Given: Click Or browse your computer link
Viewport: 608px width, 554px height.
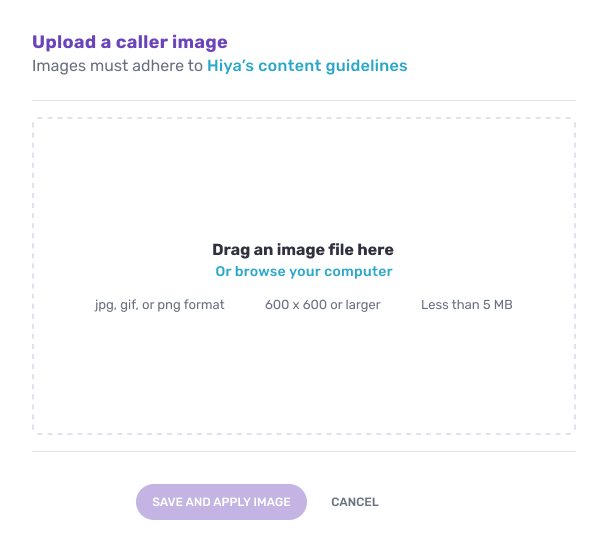Looking at the screenshot, I should [x=304, y=271].
